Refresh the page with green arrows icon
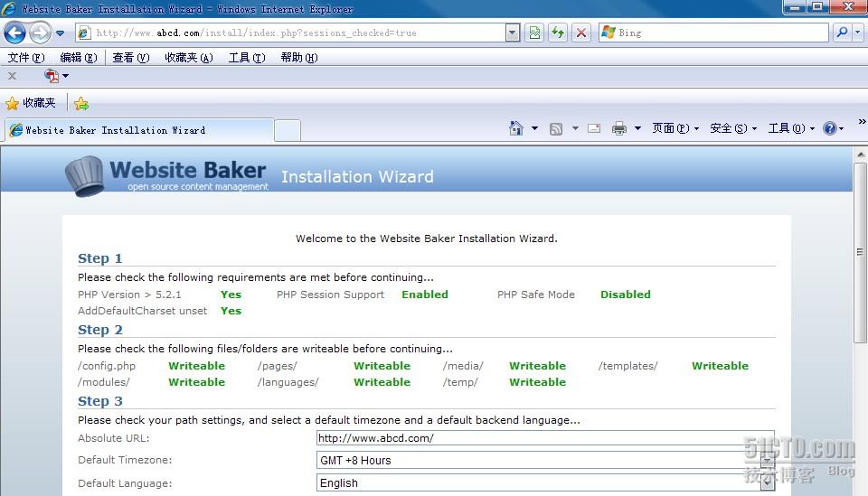The height and width of the screenshot is (496, 868). [x=558, y=33]
